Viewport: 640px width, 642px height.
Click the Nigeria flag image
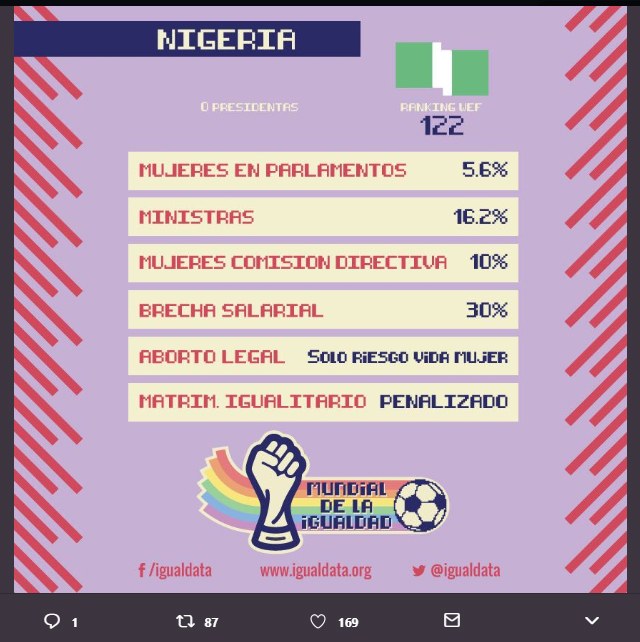point(441,68)
